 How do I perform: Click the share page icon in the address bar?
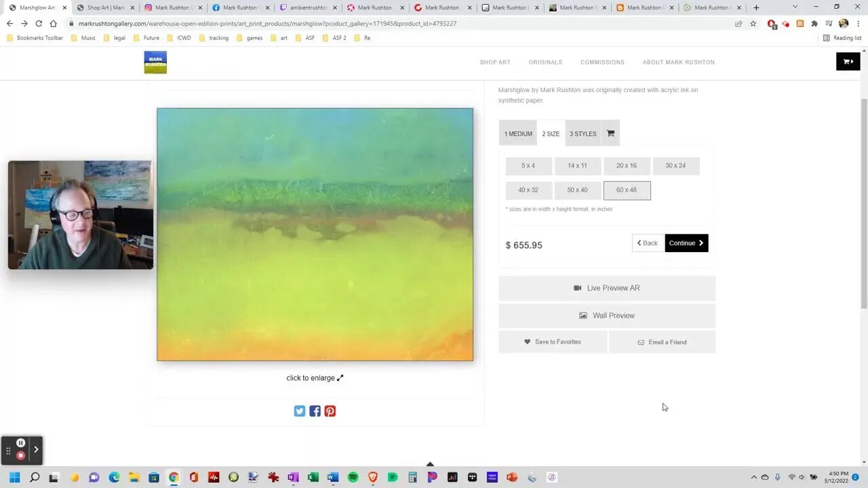pos(738,23)
